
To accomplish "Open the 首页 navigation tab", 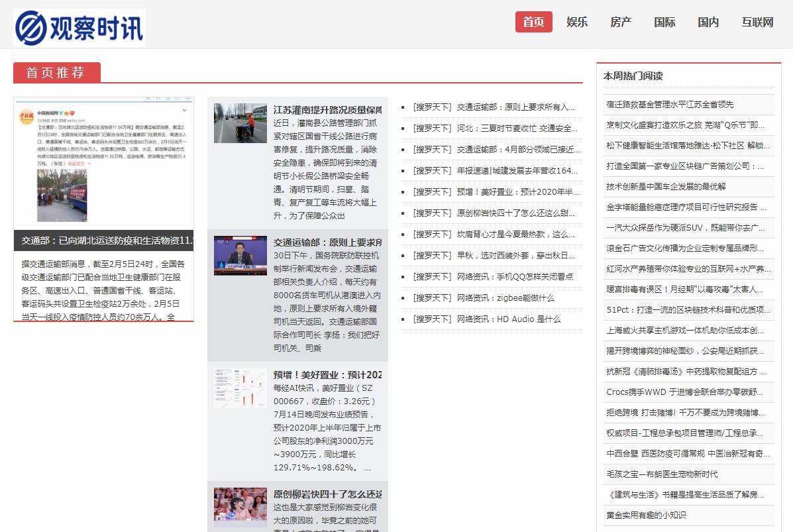I will tap(533, 22).
